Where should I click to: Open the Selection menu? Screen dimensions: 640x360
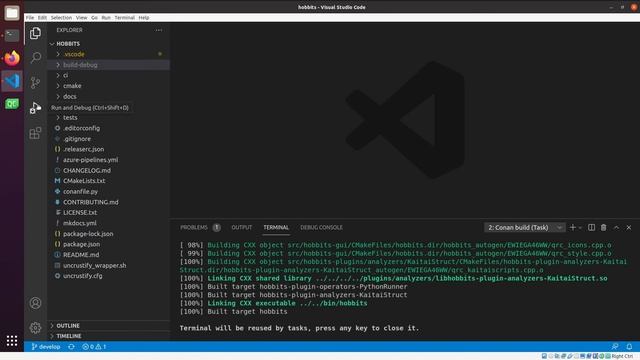(x=61, y=18)
